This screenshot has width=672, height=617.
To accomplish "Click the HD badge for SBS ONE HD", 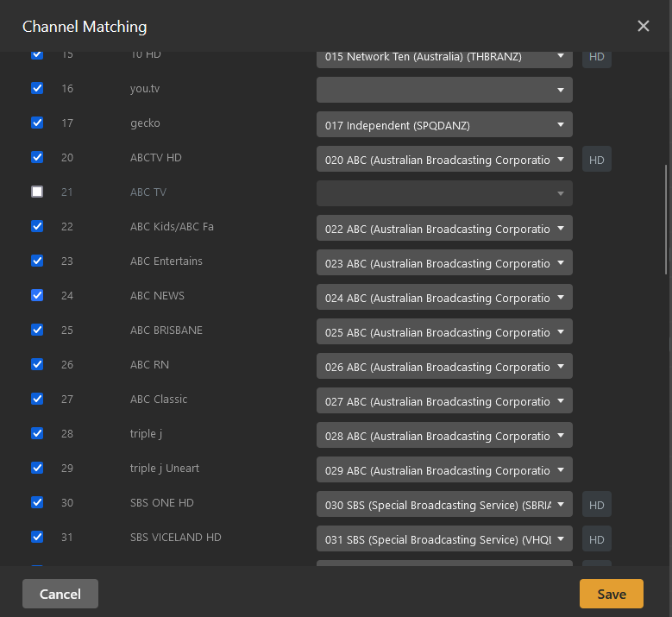I will pos(596,504).
